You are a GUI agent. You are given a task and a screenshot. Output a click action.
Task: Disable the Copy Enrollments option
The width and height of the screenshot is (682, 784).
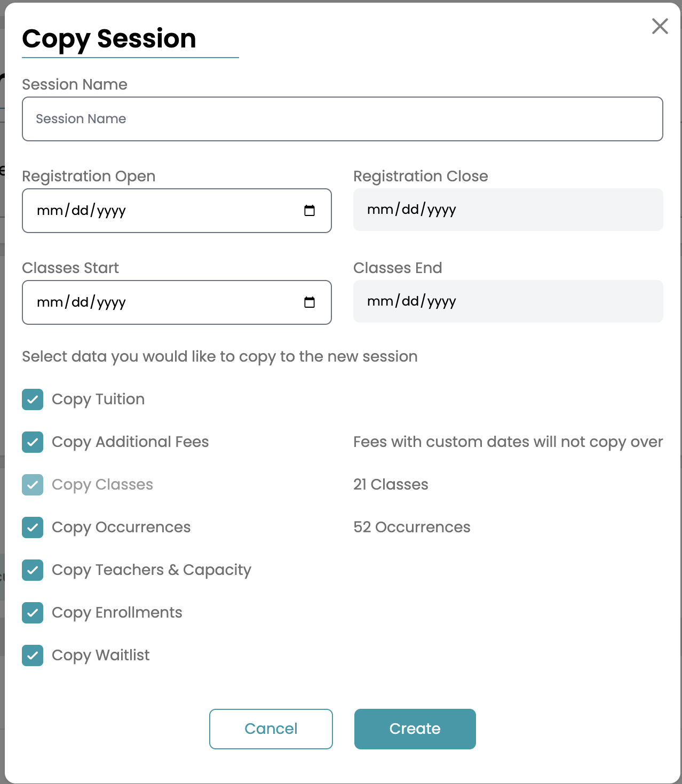[x=33, y=613]
